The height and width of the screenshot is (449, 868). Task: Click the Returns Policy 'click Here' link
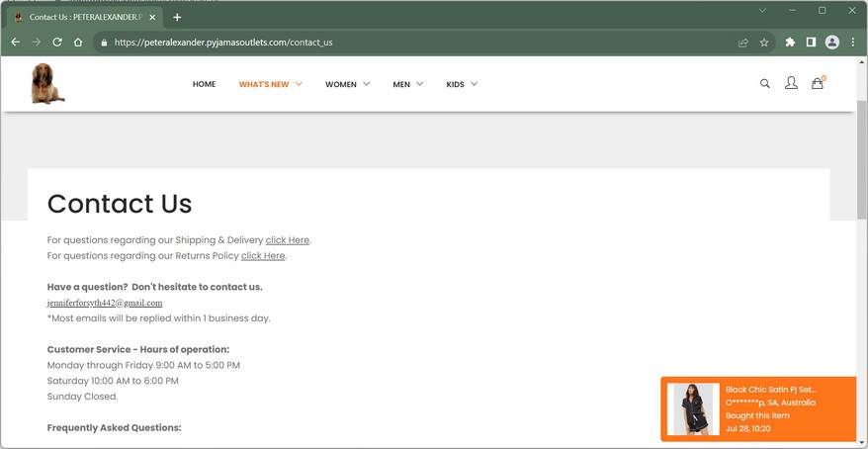tap(263, 256)
